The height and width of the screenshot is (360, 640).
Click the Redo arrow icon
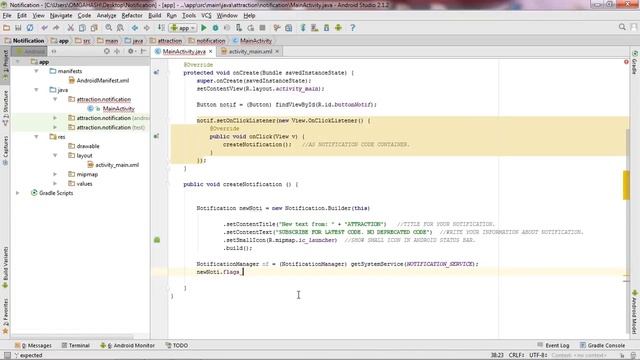56,28
